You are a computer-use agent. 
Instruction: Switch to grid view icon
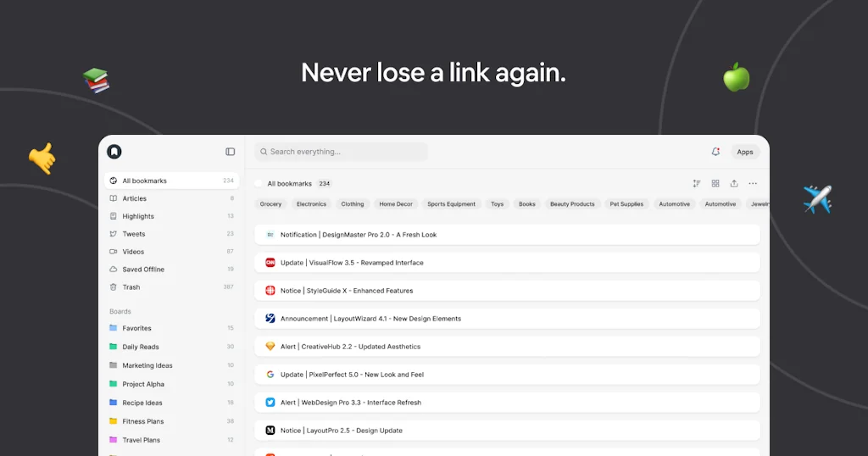click(x=715, y=183)
